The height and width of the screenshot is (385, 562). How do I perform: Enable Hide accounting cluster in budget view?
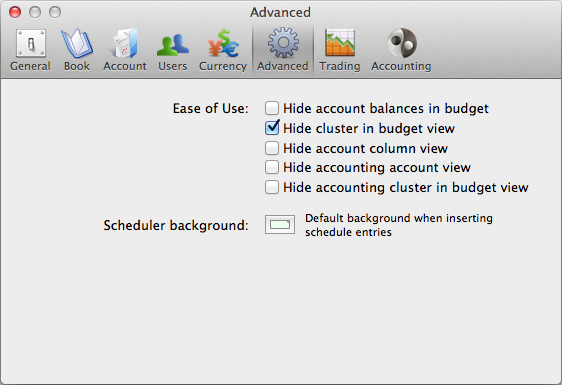(x=272, y=187)
